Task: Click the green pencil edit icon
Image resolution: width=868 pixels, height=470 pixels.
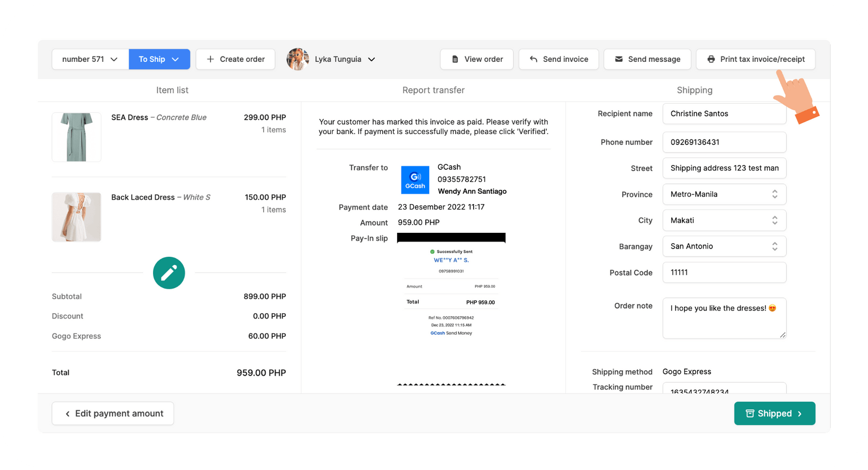Action: click(x=169, y=272)
